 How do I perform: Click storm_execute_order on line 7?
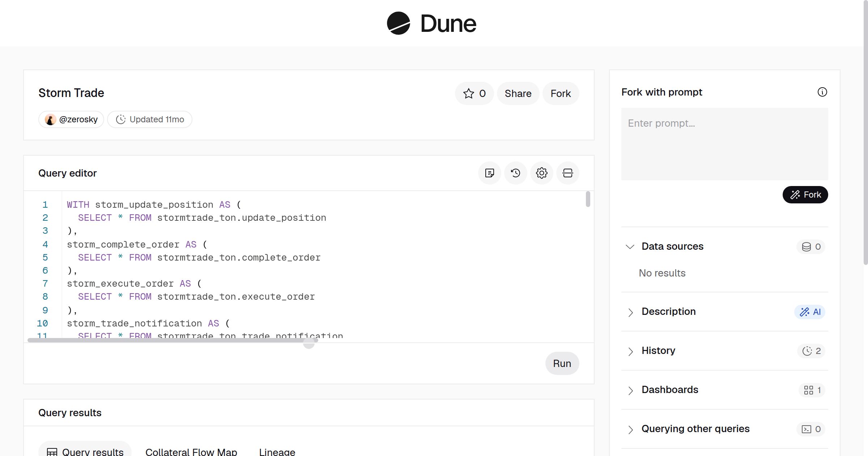tap(120, 284)
